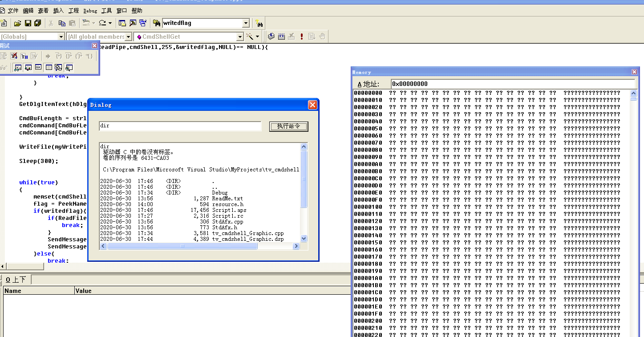644x337 pixels.
Task: Click the Cut scissors icon
Action: tap(51, 23)
